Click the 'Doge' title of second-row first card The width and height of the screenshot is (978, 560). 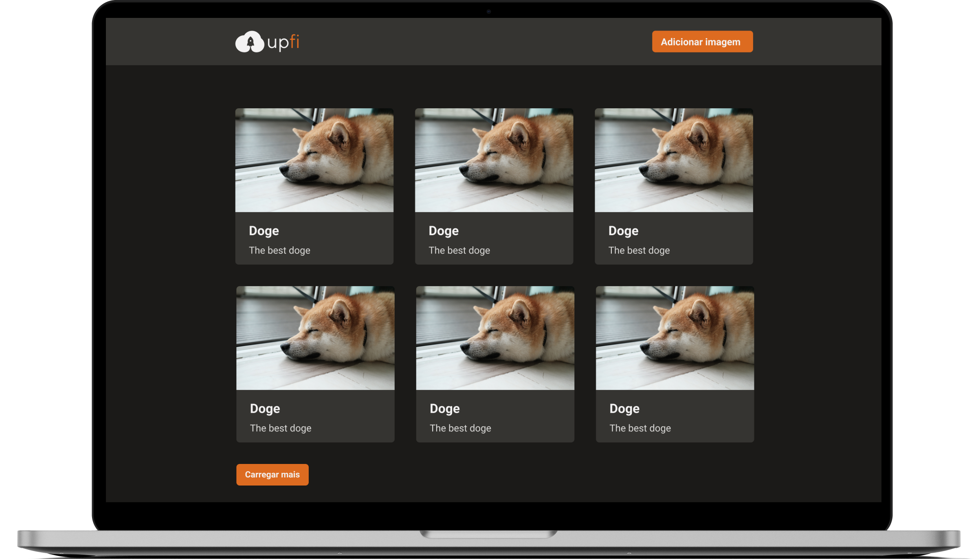pyautogui.click(x=265, y=409)
